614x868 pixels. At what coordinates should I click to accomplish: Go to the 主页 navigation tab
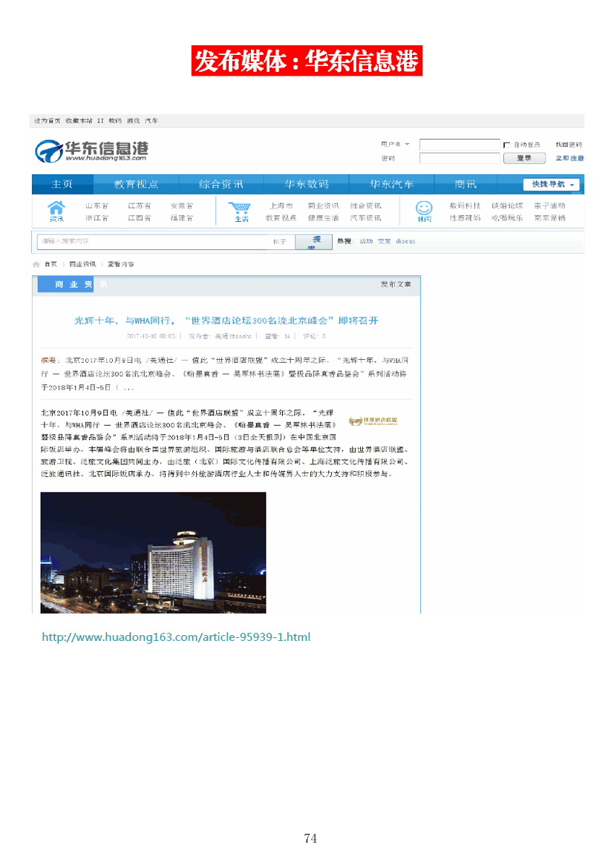[x=62, y=184]
